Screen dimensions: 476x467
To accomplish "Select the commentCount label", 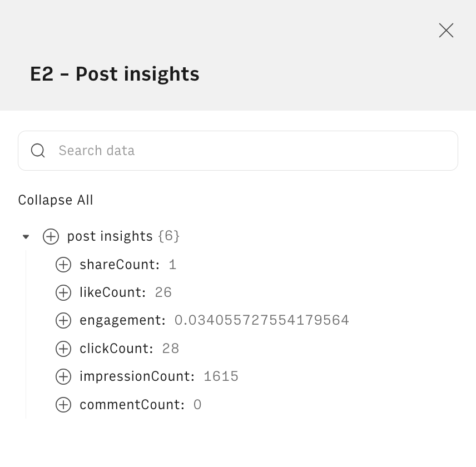I will (131, 405).
